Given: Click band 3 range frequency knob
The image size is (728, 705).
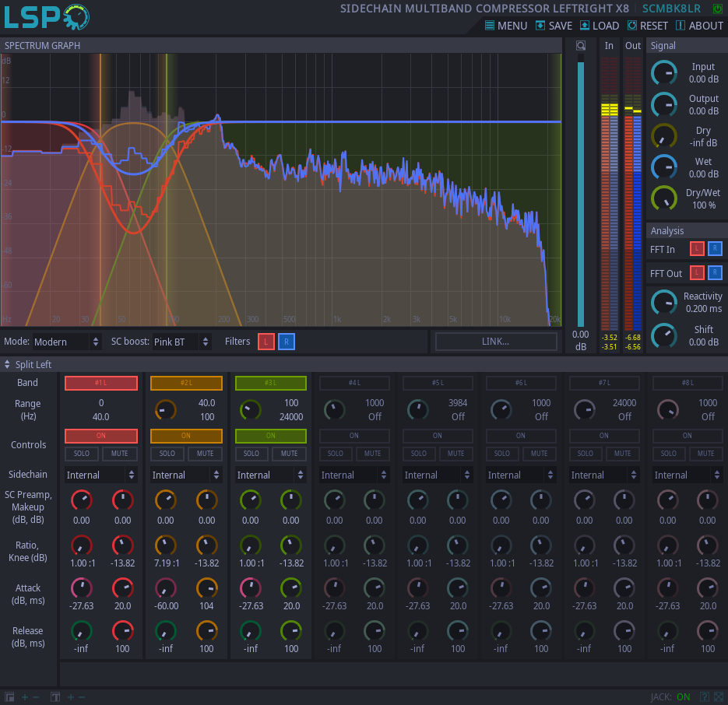Looking at the screenshot, I should click(250, 410).
